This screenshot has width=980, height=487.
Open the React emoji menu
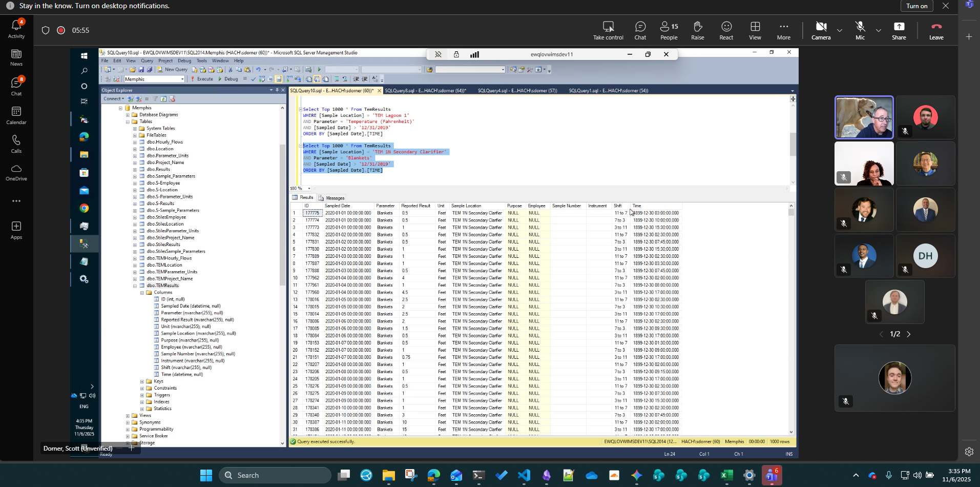(x=726, y=30)
